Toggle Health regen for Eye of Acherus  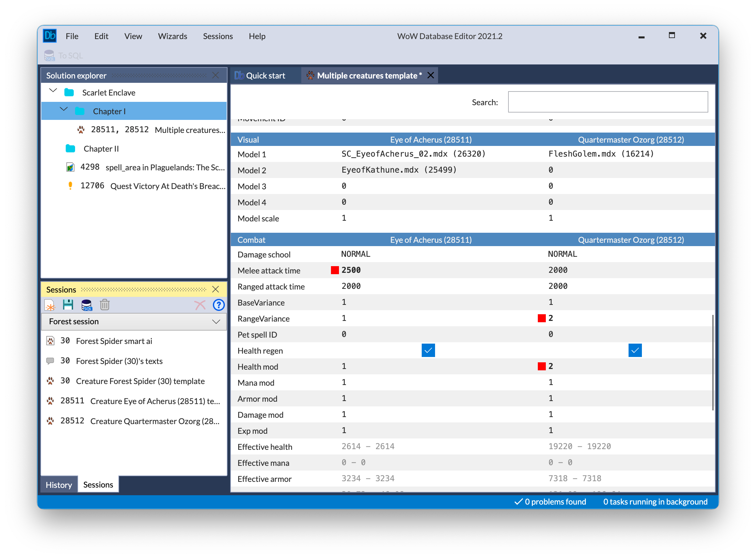coord(428,351)
